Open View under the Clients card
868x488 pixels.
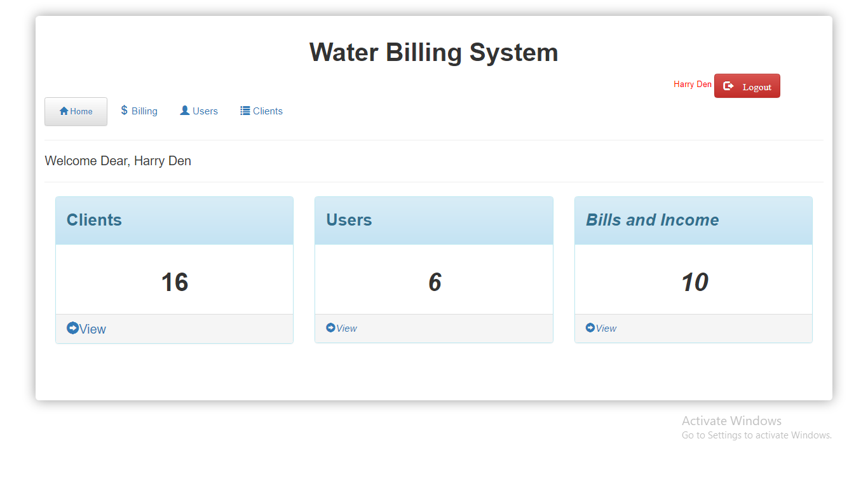[x=90, y=329]
